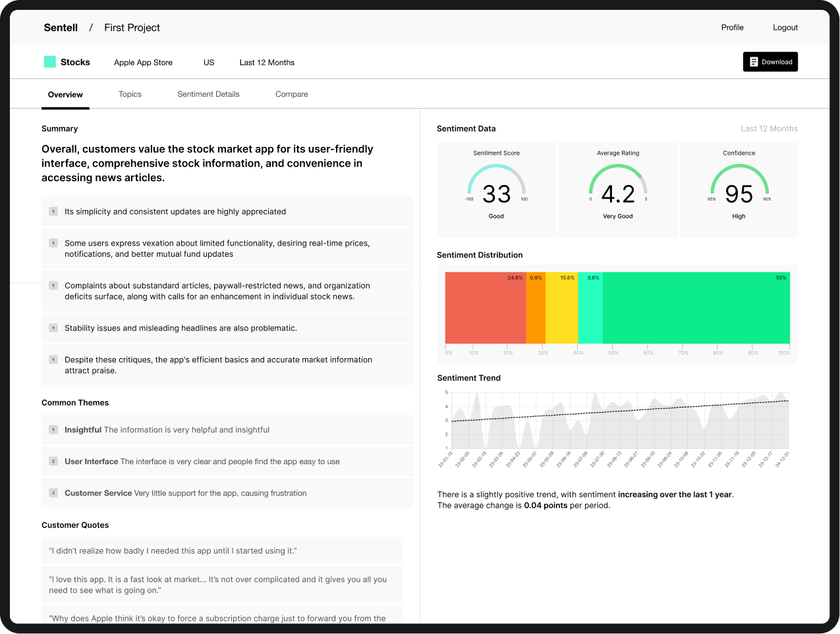Open the Apple App Store source selector
Image resolution: width=840 pixels, height=634 pixels.
(143, 63)
